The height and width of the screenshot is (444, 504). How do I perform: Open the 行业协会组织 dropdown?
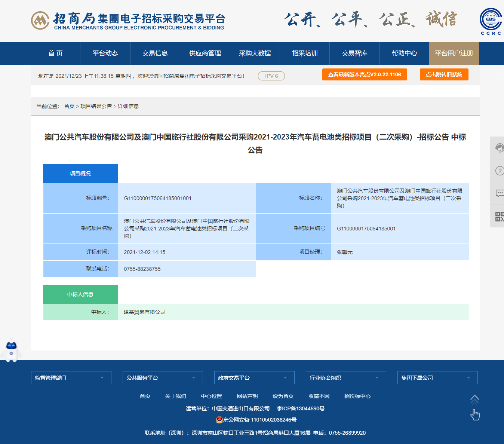(346, 378)
